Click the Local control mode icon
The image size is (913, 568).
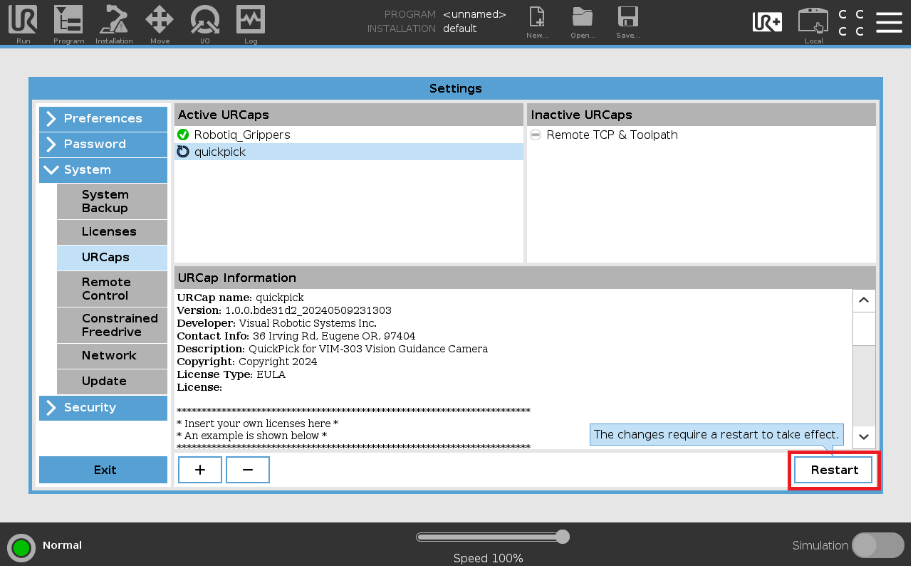point(813,24)
